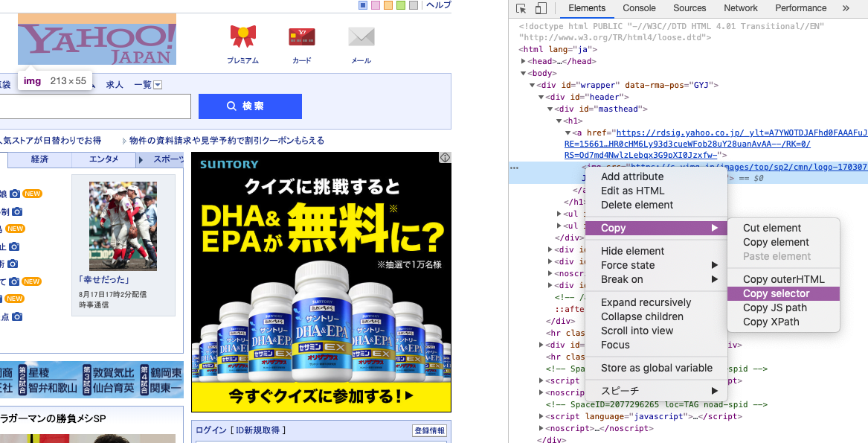The height and width of the screenshot is (443, 868).
Task: Choose Collapse children
Action: (656, 316)
